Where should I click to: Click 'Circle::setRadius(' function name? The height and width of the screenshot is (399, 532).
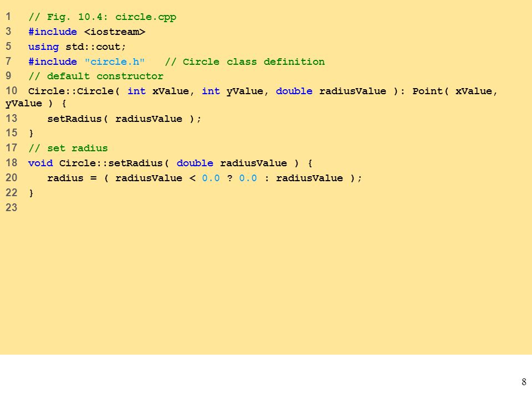pos(114,163)
